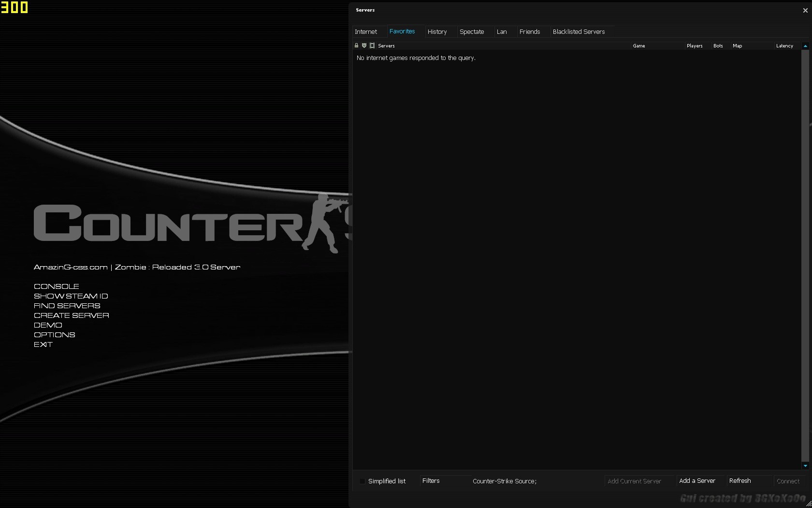Enable the Simplified list checkbox
Screen dimensions: 812x508
(362, 481)
